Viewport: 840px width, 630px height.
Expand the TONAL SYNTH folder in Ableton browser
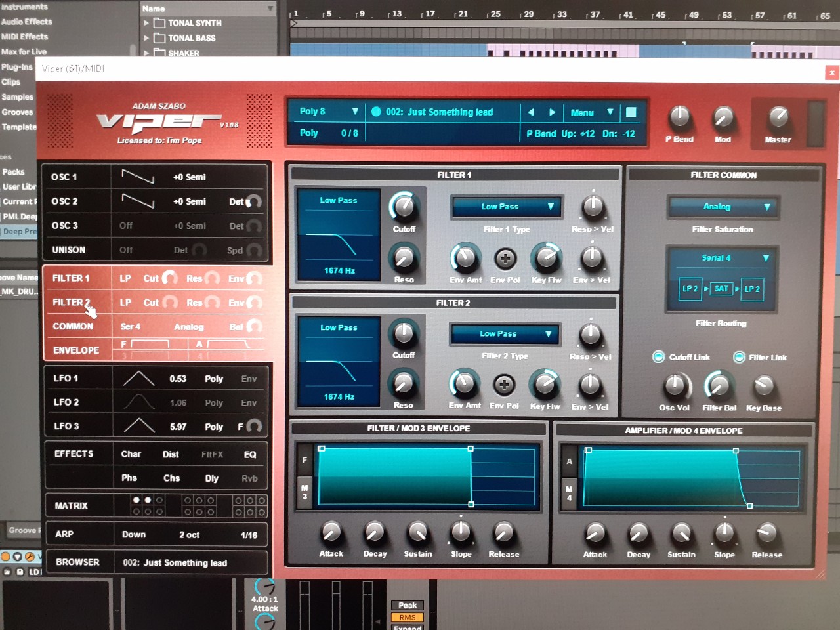(146, 23)
